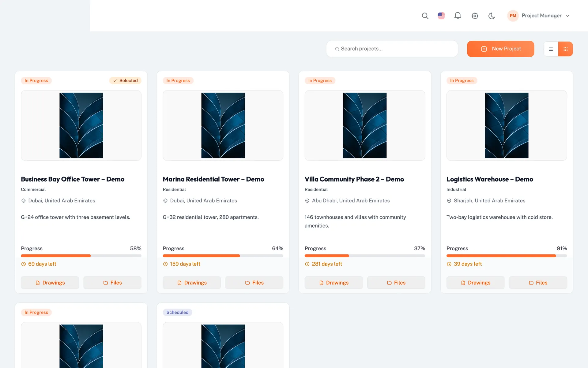Click the 39 days left text
This screenshot has height=368, width=588.
pos(468,264)
